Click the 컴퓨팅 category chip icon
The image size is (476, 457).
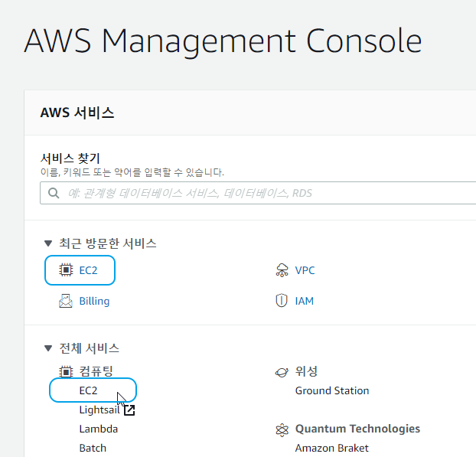click(66, 372)
